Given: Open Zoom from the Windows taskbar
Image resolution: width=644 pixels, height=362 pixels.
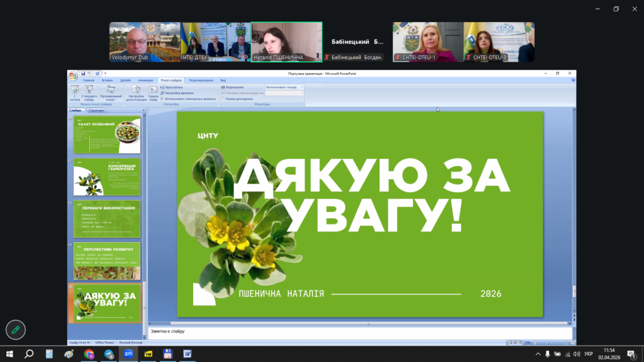Looking at the screenshot, I should 128,354.
